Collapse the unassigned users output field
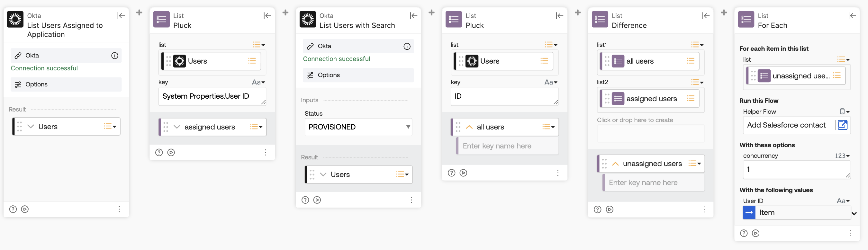The height and width of the screenshot is (250, 868). click(615, 164)
